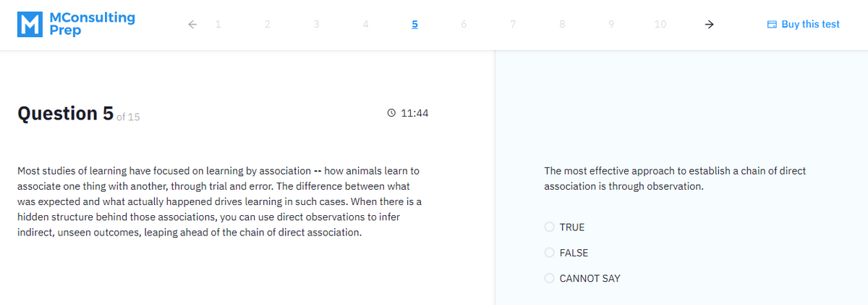Go to next question with right arrow
The width and height of the screenshot is (868, 305).
[710, 25]
